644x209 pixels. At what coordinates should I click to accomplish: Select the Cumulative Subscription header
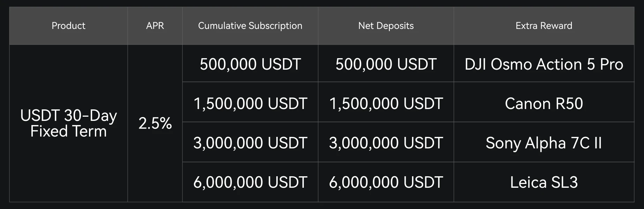pos(250,26)
